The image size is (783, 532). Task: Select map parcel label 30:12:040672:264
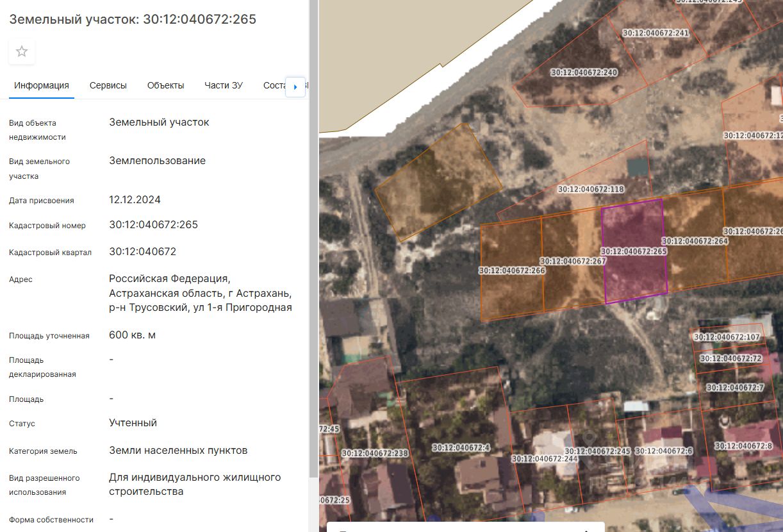pyautogui.click(x=695, y=241)
